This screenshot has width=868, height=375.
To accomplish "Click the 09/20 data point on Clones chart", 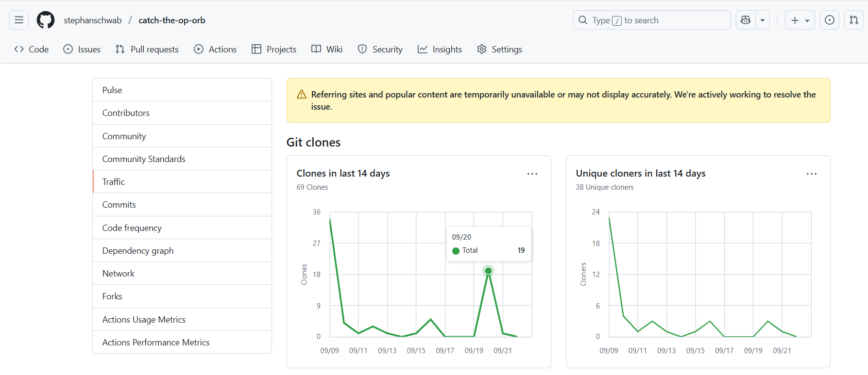I will (x=488, y=271).
